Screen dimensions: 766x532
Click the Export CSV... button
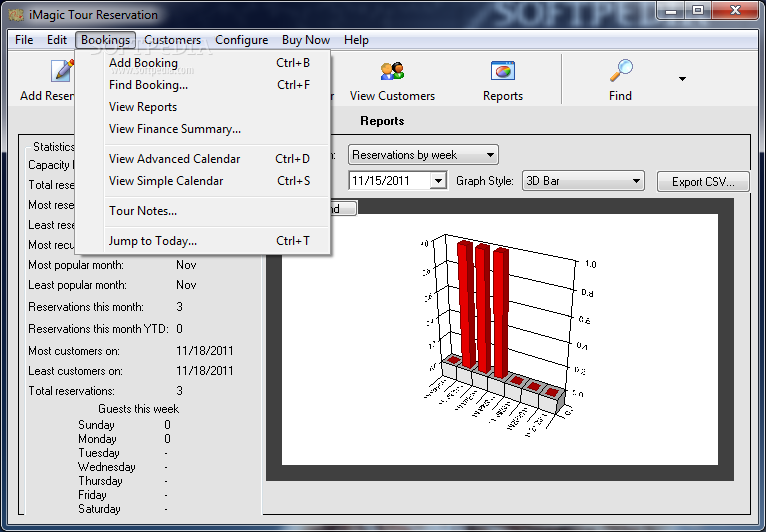pos(703,182)
